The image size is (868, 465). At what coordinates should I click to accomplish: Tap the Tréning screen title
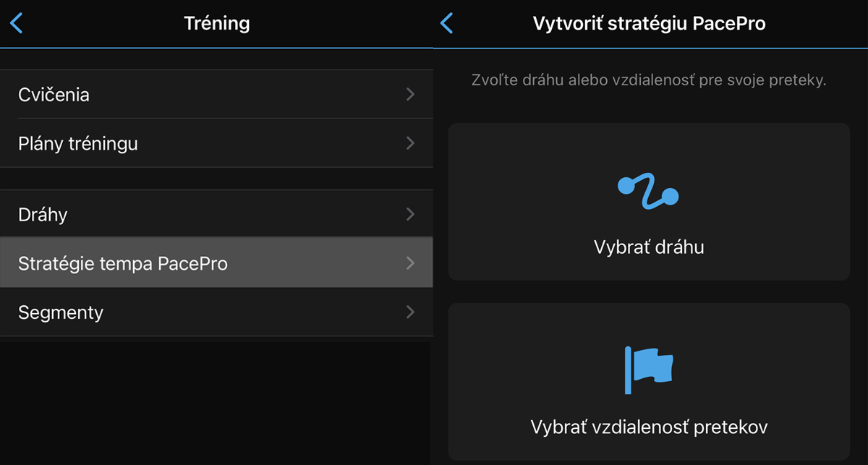click(216, 23)
